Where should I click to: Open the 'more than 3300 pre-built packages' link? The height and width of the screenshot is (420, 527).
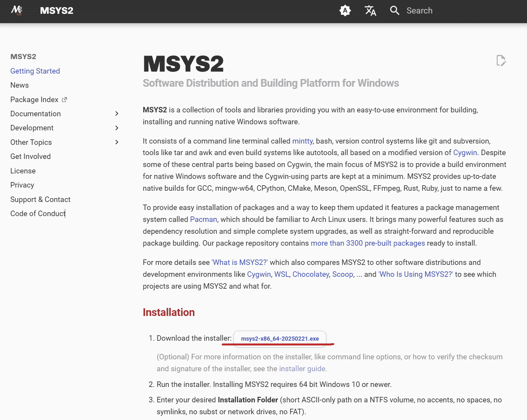368,243
